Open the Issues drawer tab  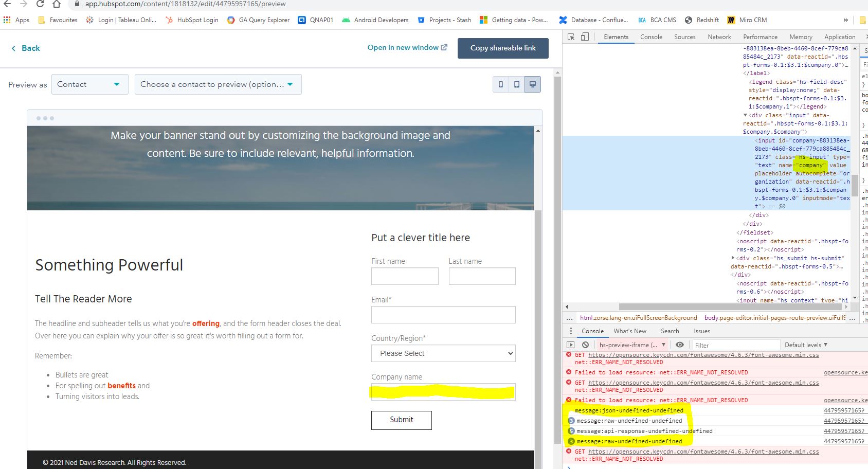click(x=701, y=331)
